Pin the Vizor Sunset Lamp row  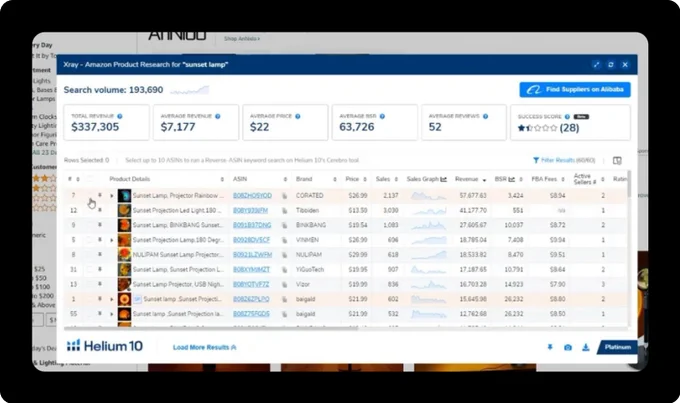[100, 284]
